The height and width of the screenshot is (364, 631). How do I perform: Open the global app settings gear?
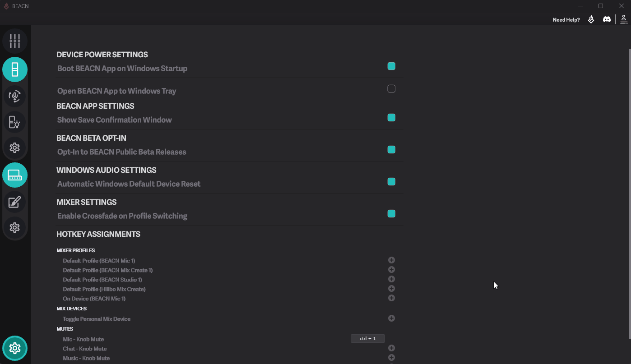coord(15,348)
